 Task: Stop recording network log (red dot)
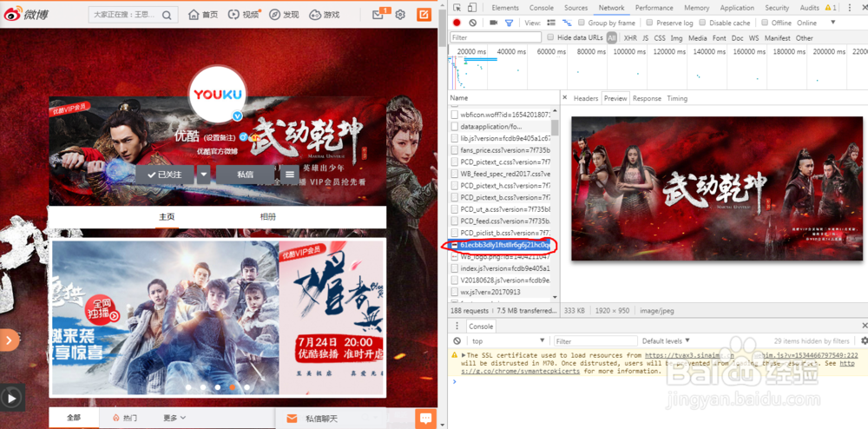pos(457,23)
